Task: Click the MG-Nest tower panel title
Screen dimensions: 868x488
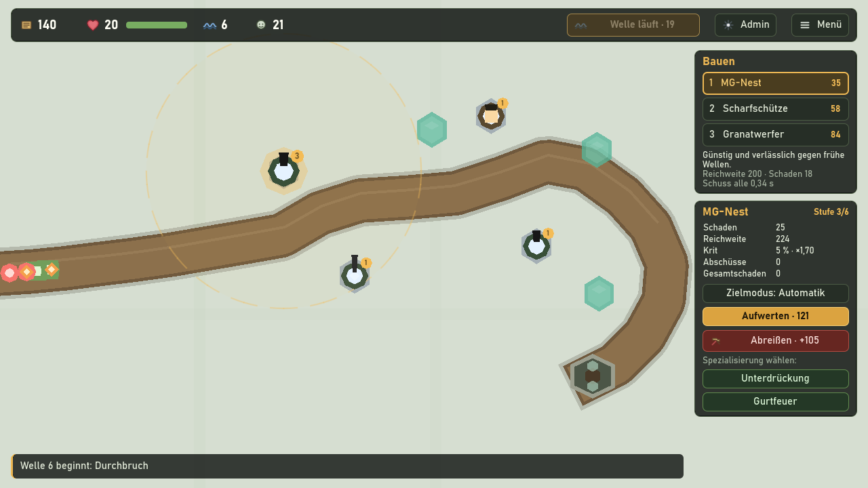Action: point(726,212)
